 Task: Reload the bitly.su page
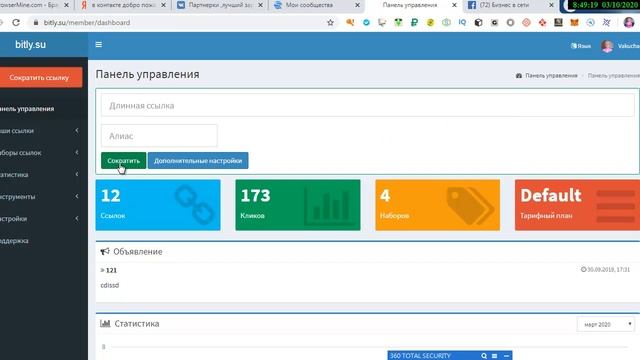(x=16, y=23)
